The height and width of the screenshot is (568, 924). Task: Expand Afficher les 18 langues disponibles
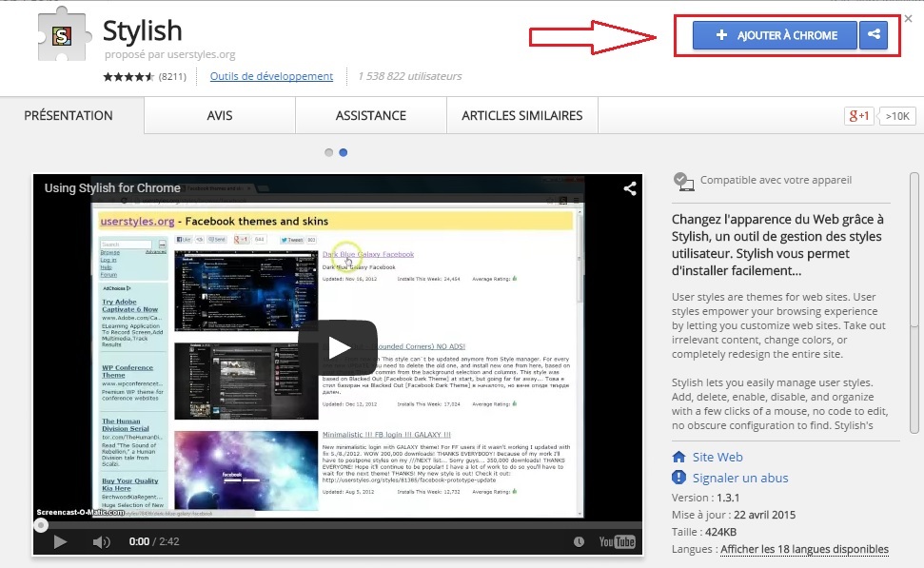804,549
